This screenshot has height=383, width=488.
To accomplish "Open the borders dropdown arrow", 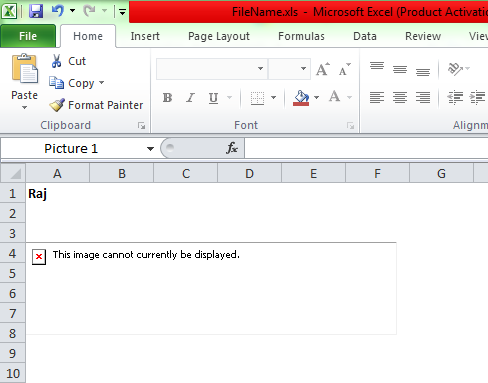I will pos(274,98).
